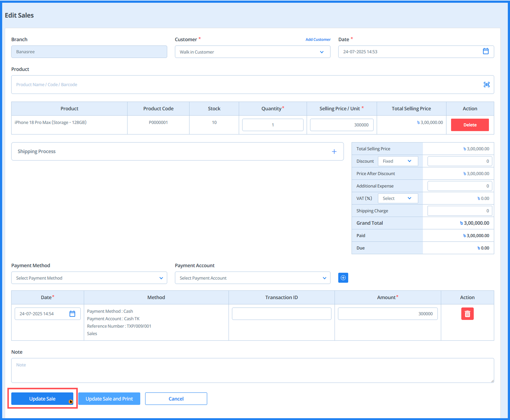Click the plus icon on Shipping Process
Viewport: 510px width, 420px height.
click(x=334, y=151)
